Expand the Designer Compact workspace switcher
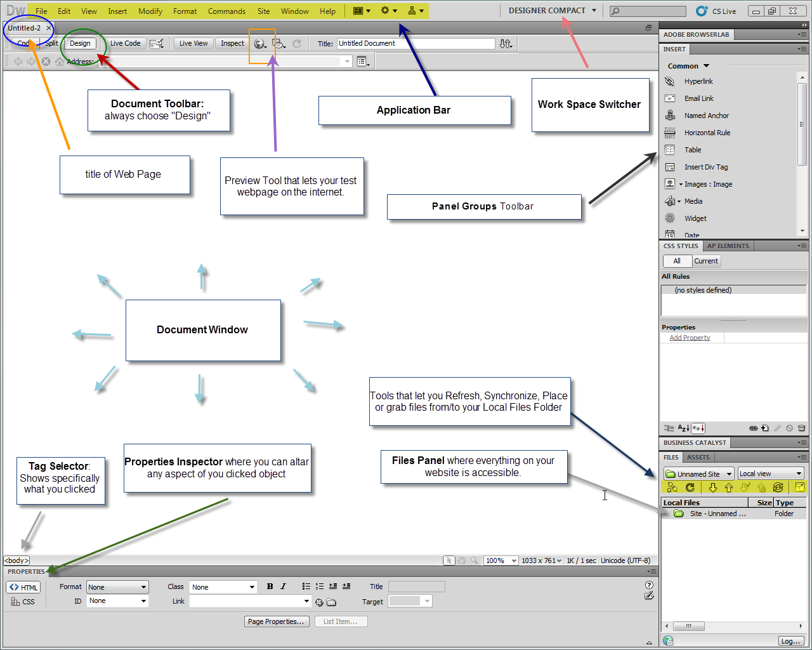812x650 pixels. (553, 11)
